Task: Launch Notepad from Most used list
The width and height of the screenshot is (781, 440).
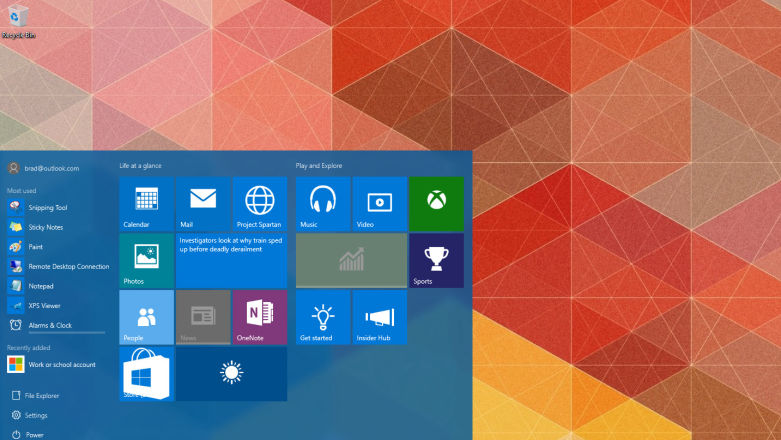Action: (x=56, y=286)
